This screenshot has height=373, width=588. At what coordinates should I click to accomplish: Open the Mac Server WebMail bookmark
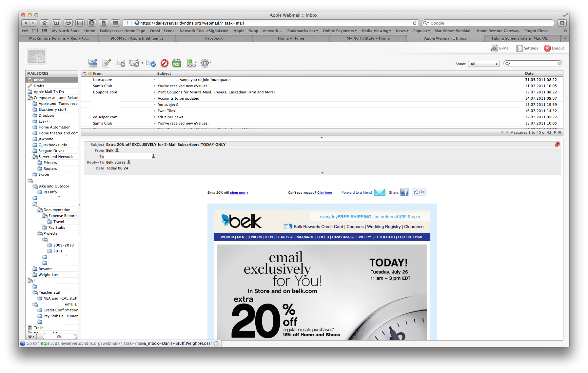(x=453, y=31)
